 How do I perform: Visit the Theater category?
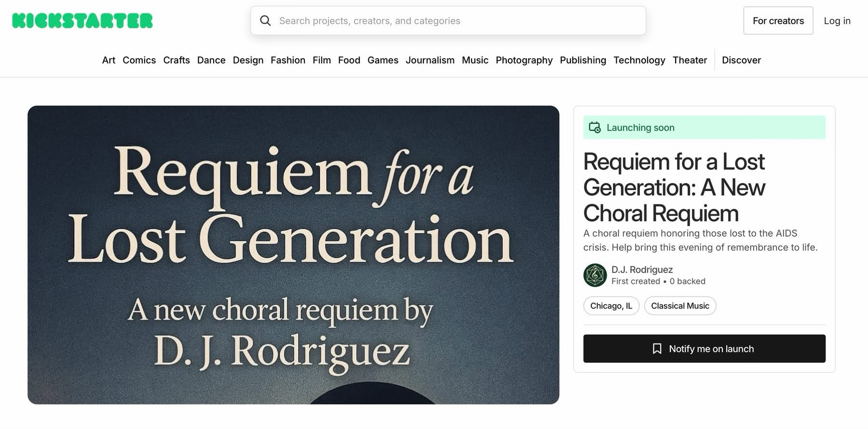click(690, 60)
